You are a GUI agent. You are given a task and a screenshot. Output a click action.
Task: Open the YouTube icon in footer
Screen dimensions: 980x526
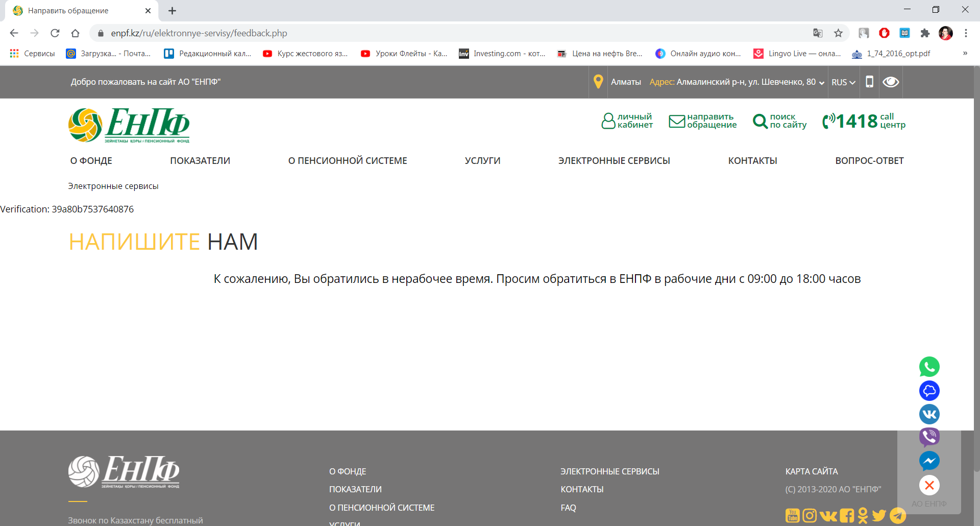792,515
